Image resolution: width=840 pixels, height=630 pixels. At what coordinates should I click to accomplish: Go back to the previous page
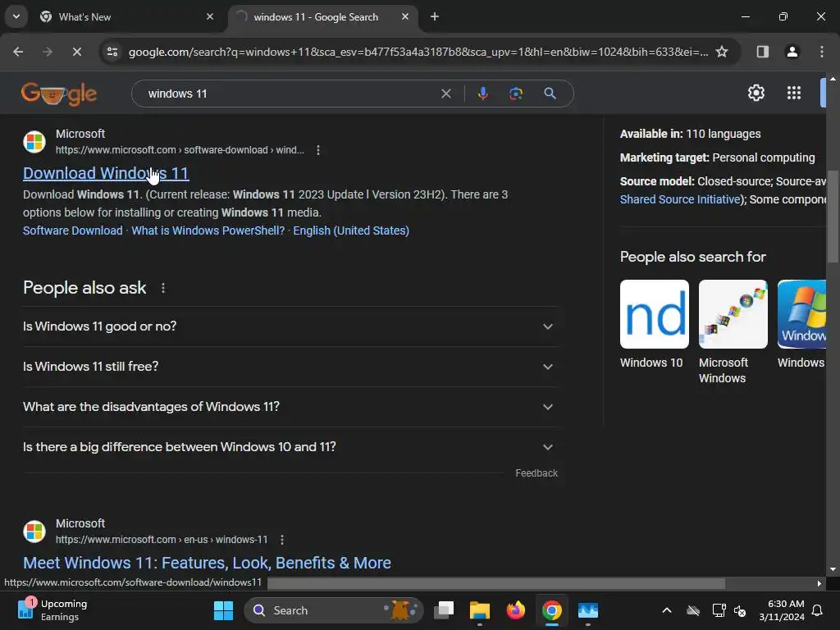tap(18, 52)
